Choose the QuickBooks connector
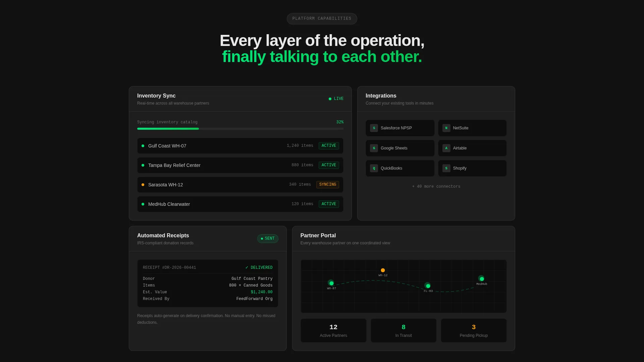The image size is (644, 362). 400,168
